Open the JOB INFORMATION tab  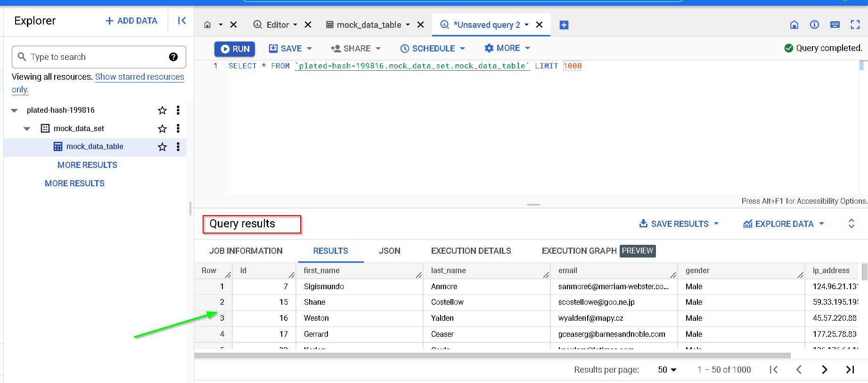tap(246, 251)
